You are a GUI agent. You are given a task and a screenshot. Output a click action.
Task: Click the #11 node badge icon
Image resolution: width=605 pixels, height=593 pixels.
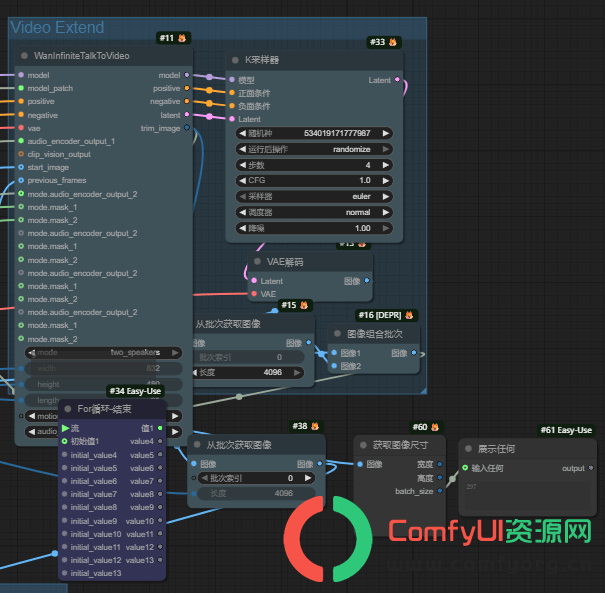click(182, 38)
